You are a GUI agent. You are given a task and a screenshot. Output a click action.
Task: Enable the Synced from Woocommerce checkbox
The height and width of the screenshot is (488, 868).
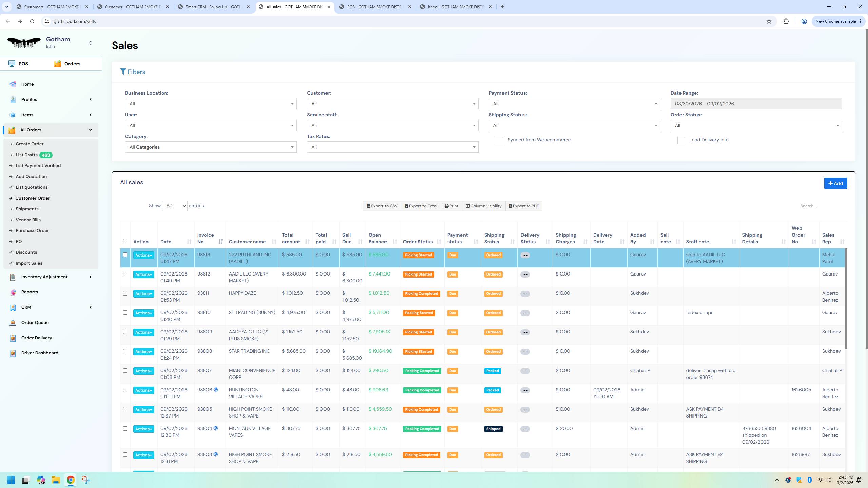(x=499, y=140)
